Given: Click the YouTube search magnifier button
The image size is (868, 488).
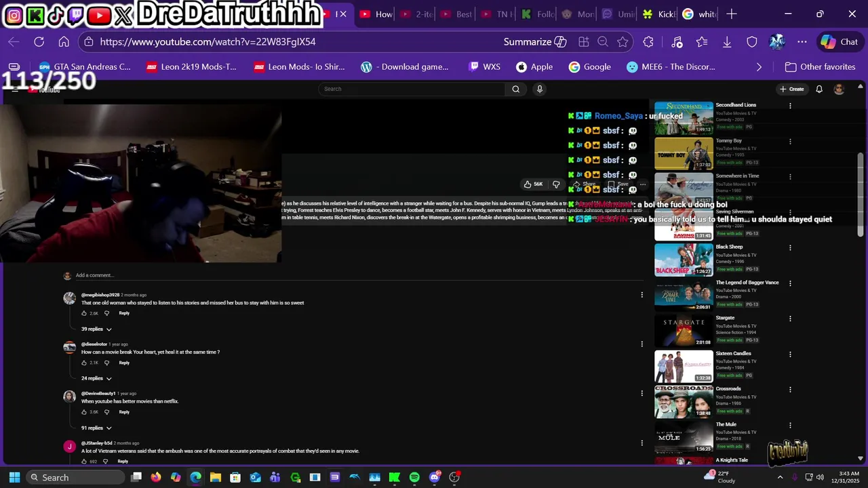Looking at the screenshot, I should coord(515,89).
